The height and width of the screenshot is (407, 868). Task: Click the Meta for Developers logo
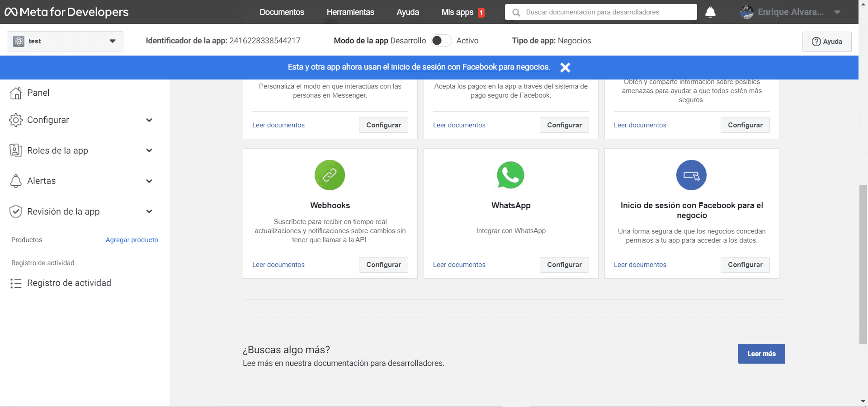coord(66,12)
